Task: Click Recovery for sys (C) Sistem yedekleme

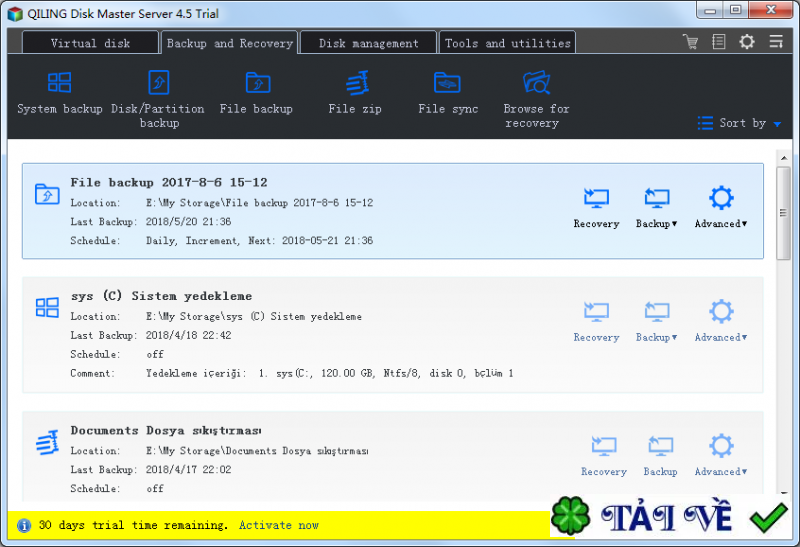Action: 596,322
